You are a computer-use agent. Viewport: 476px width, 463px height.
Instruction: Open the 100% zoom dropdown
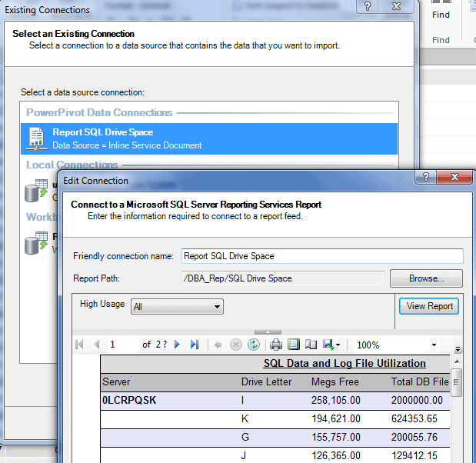tap(434, 345)
